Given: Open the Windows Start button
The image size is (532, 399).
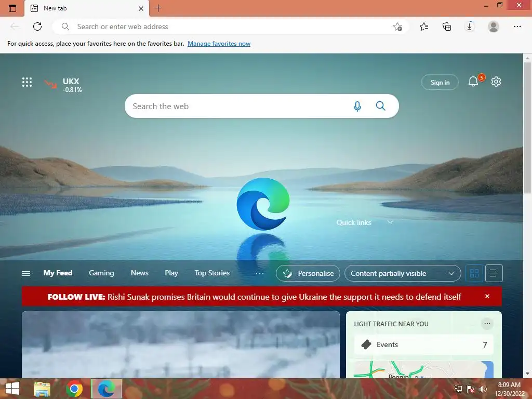Looking at the screenshot, I should point(12,389).
